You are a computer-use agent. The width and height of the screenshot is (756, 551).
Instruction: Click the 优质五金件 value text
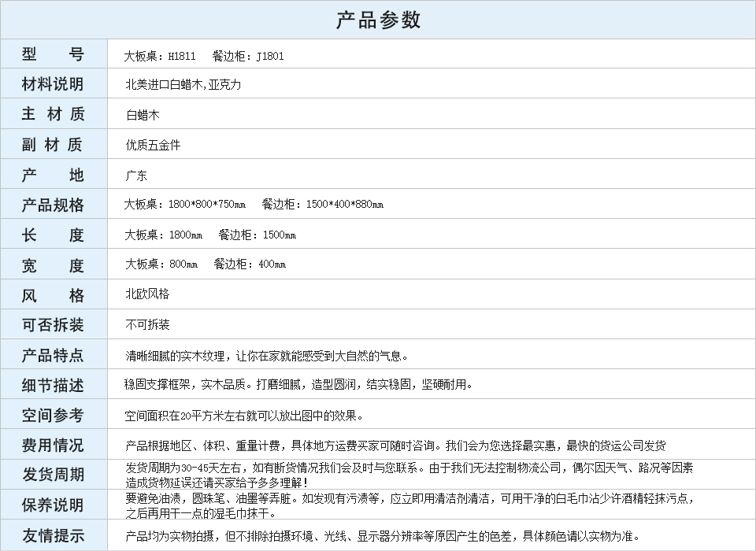tap(153, 145)
